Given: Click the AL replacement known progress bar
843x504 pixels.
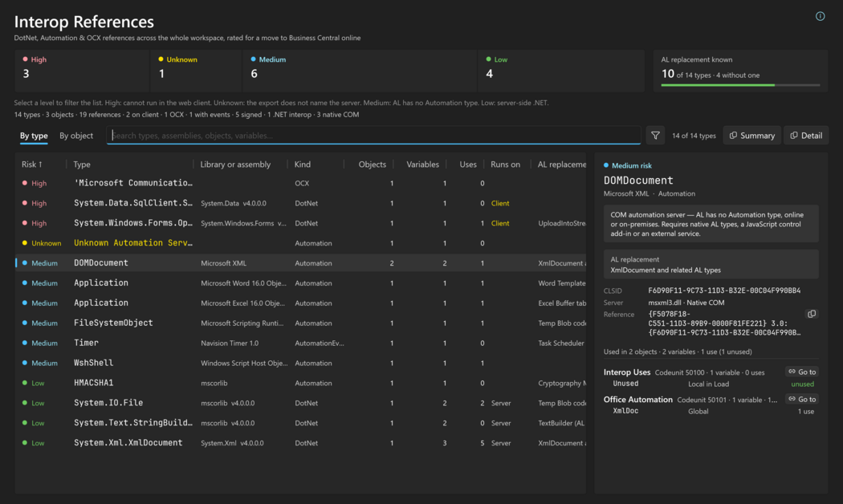Looking at the screenshot, I should (x=740, y=85).
